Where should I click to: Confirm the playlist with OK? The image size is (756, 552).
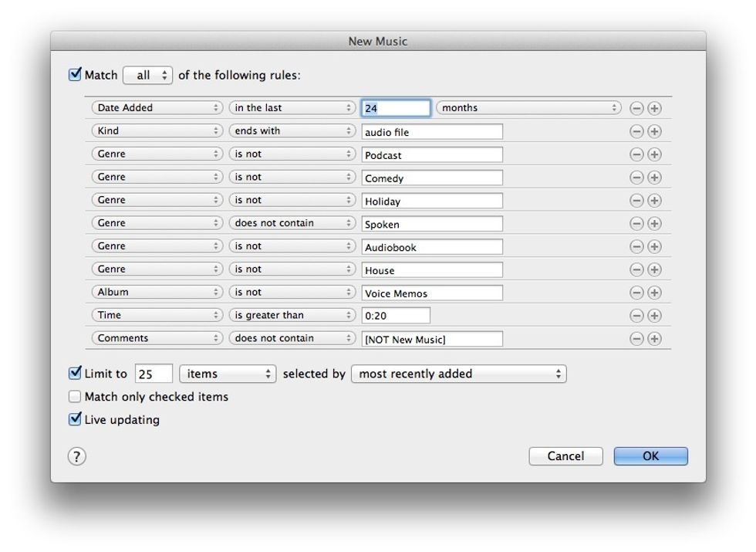click(x=650, y=456)
